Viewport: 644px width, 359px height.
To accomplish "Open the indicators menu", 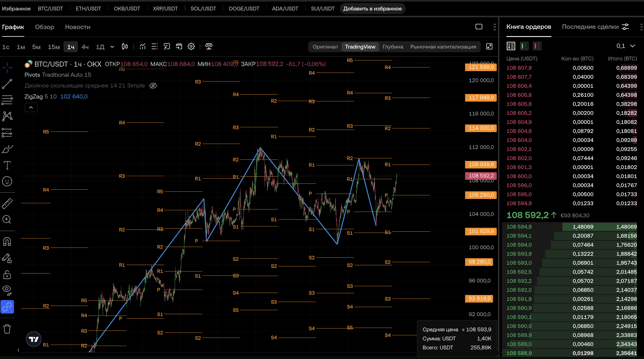I will click(142, 46).
